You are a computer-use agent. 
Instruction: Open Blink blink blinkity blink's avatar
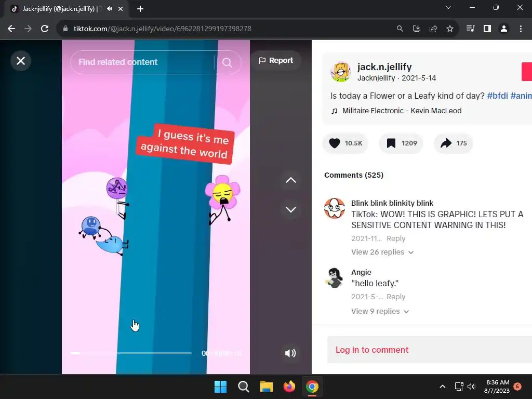334,208
